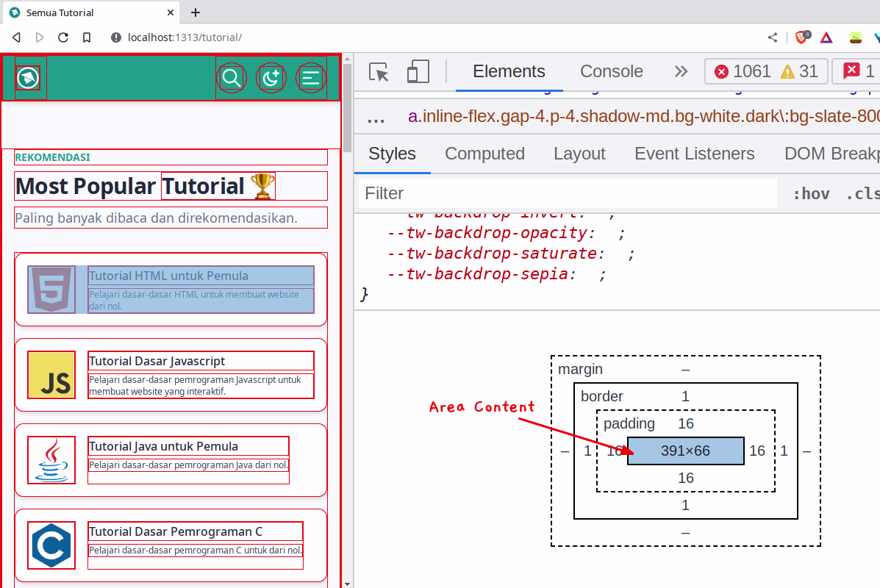Open the Tutorial Dasar Javascript card

171,375
